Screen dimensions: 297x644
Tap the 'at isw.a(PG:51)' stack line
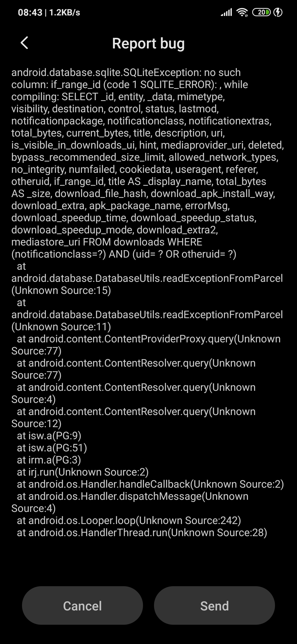coord(52,448)
